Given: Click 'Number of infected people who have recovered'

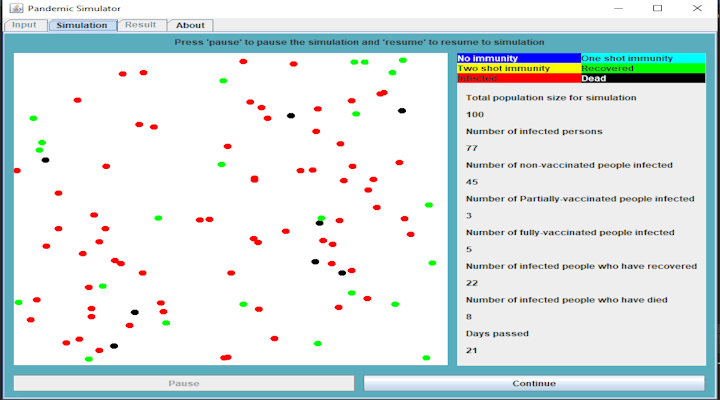Looking at the screenshot, I should (x=581, y=266).
